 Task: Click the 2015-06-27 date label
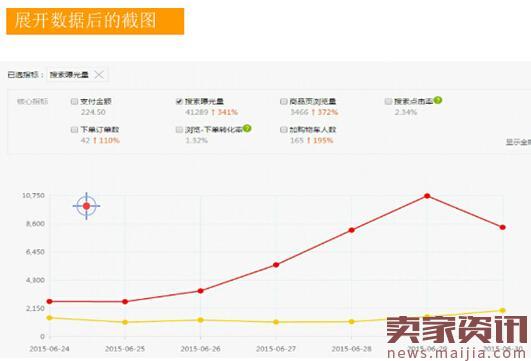coord(276,348)
